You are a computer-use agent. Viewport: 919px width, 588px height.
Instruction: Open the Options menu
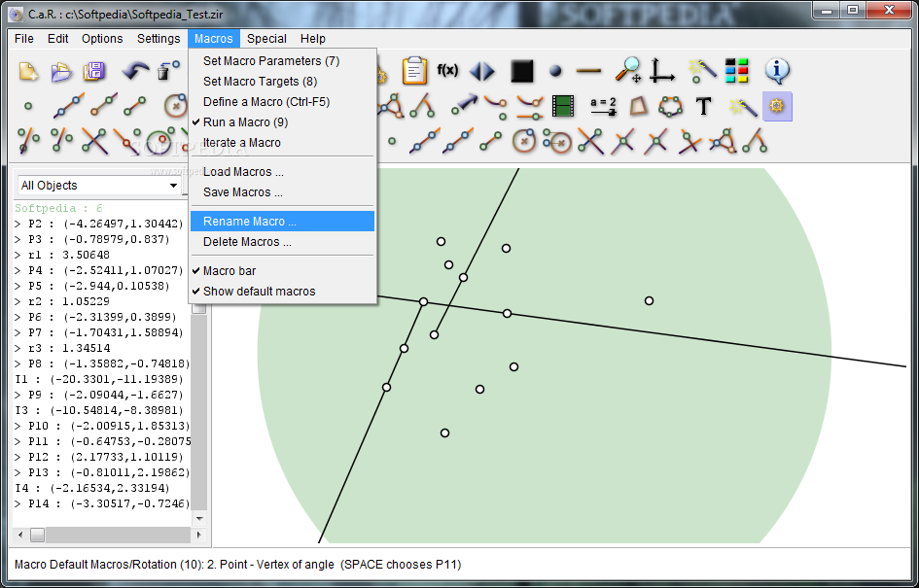102,39
